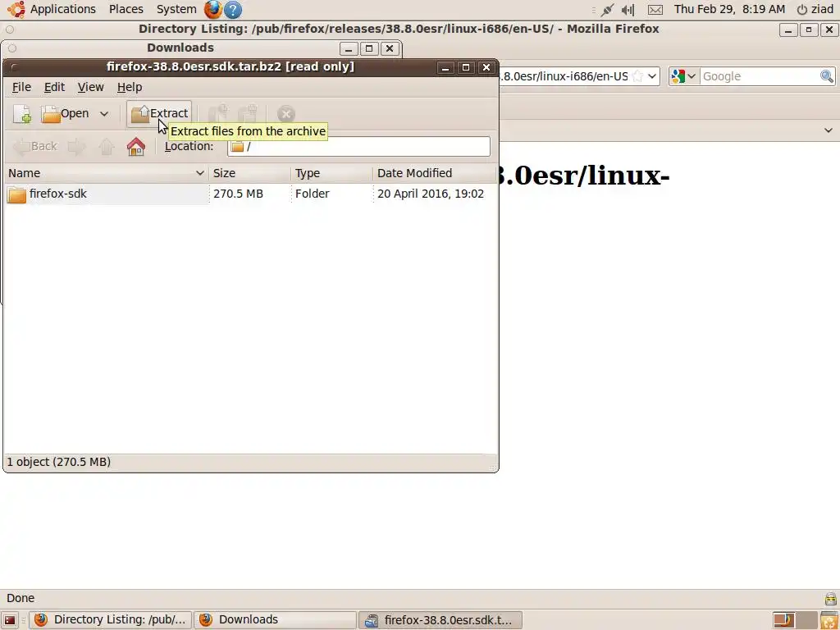The height and width of the screenshot is (630, 840).
Task: Maximize the Downloads window
Action: (369, 48)
